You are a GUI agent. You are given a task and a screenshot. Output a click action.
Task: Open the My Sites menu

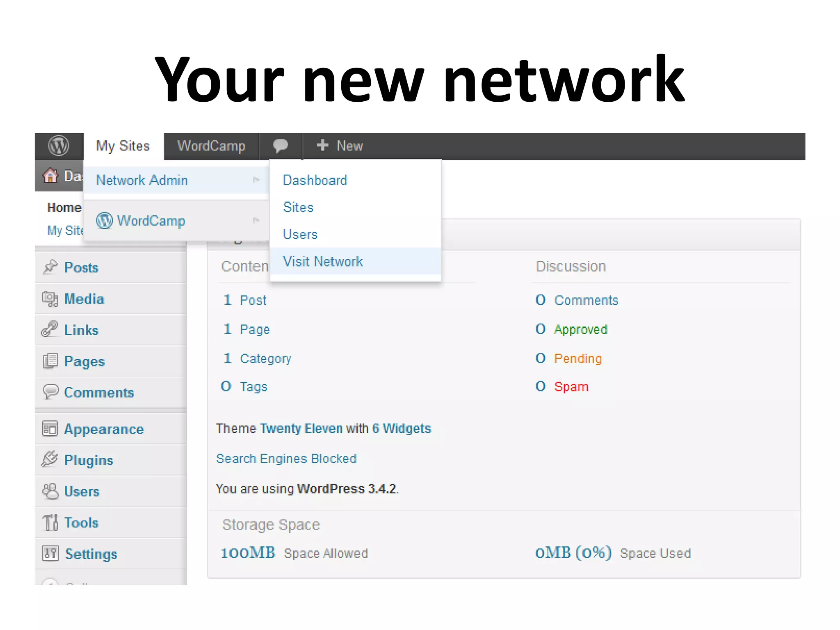click(x=123, y=146)
